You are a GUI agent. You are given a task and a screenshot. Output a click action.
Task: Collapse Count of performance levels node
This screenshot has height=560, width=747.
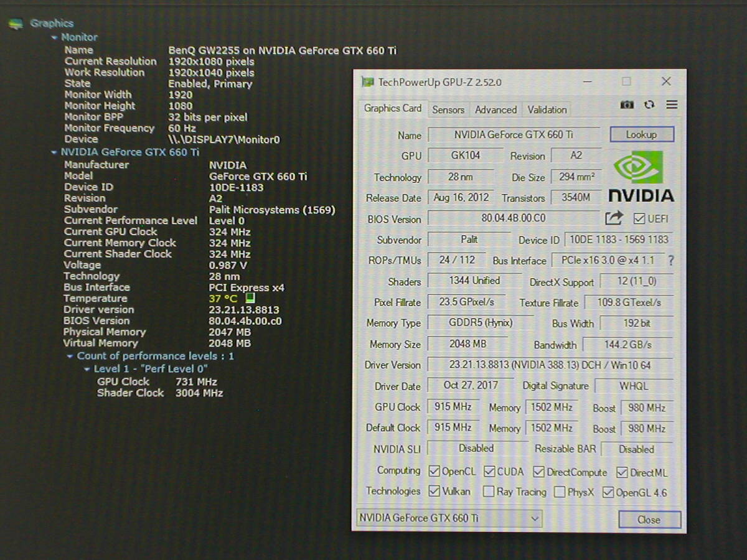pyautogui.click(x=70, y=357)
